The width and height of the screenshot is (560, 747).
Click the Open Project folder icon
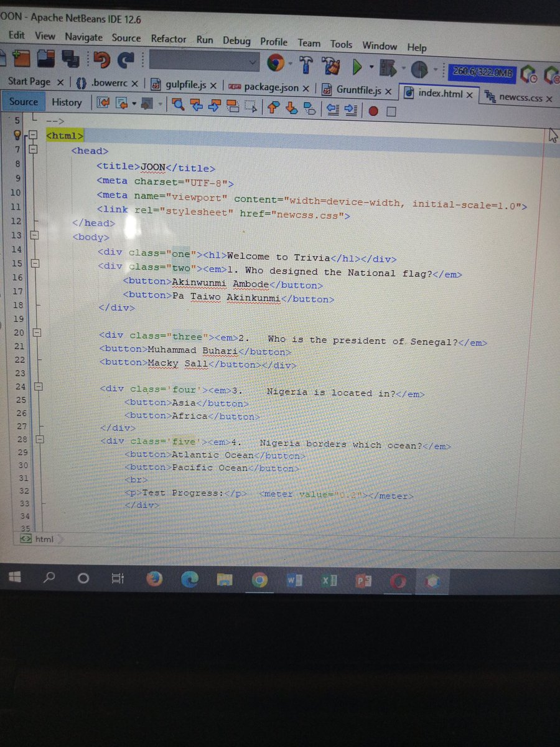click(x=45, y=60)
